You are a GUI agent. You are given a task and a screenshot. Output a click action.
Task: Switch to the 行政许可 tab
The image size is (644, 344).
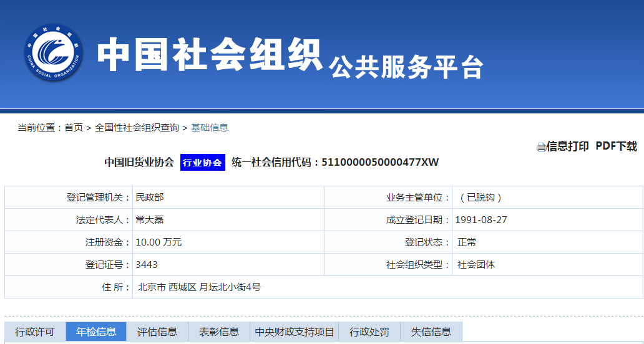coord(35,332)
